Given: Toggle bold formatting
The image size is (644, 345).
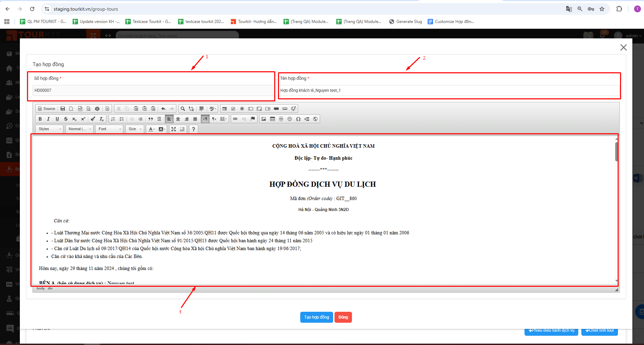Looking at the screenshot, I should coord(40,119).
